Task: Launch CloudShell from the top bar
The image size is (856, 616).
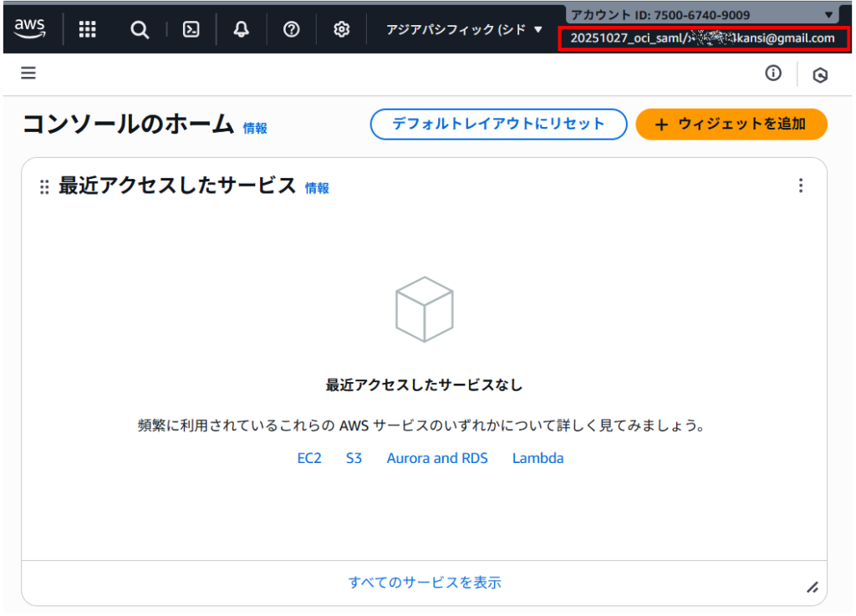Action: pos(191,29)
